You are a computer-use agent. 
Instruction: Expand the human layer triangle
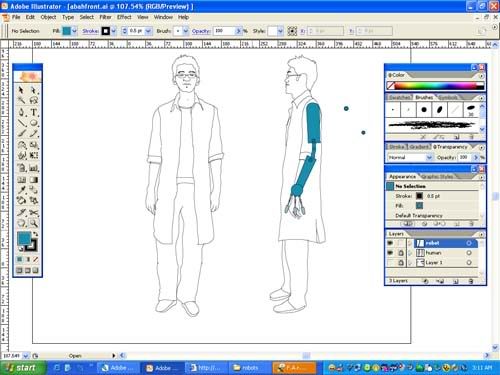(410, 253)
